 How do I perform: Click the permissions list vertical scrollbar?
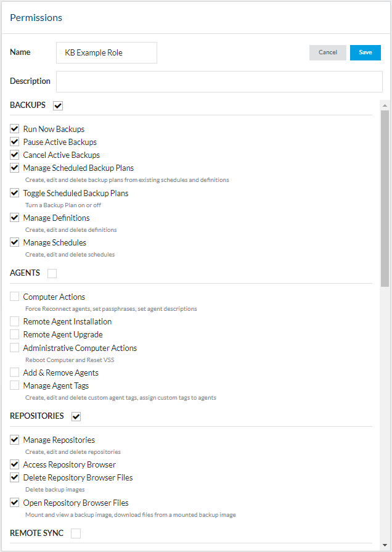tap(385, 197)
